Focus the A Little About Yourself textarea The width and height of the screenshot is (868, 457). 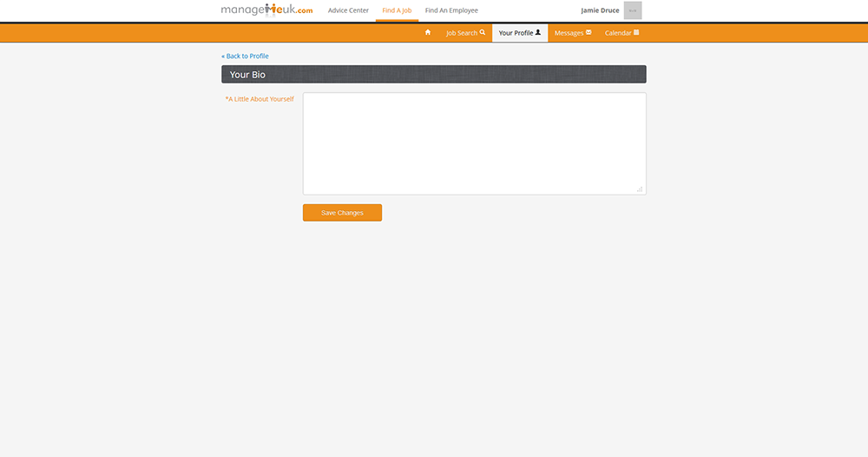474,143
